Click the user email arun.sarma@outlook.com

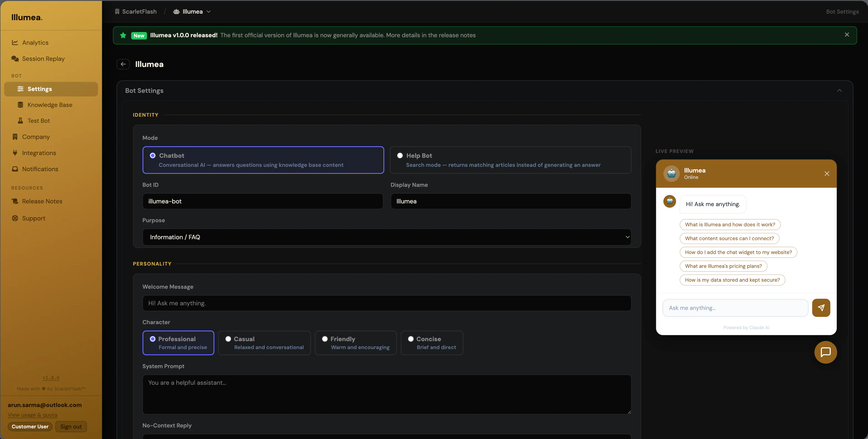coord(44,405)
